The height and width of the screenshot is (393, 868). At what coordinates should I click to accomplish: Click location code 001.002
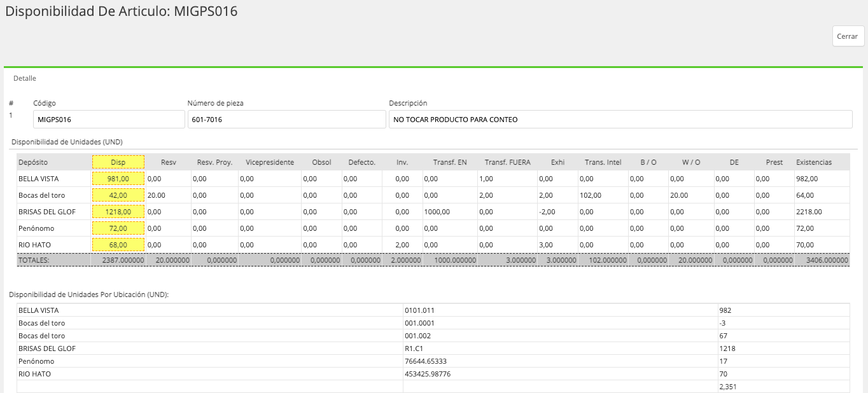point(417,336)
